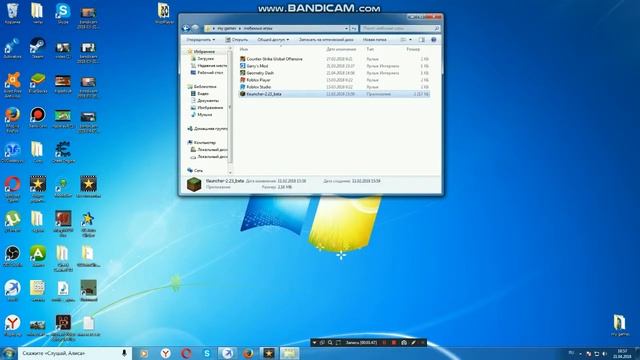Click the Bandicam screenshot camera icon
This screenshot has width=640, height=360.
pos(404,343)
